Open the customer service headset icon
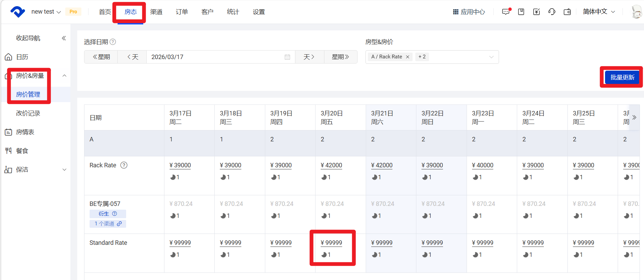644x280 pixels. 552,12
